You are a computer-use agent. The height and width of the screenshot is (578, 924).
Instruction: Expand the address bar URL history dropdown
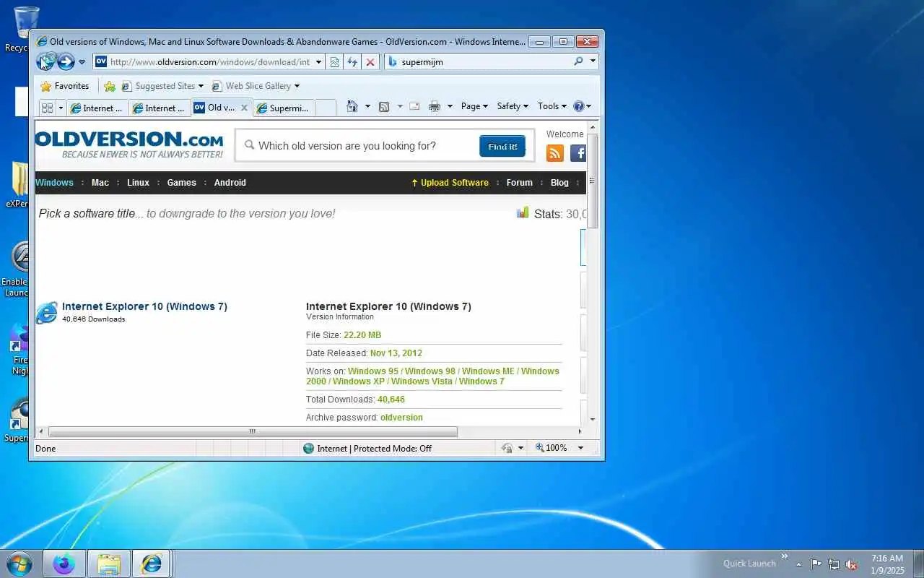pos(318,62)
